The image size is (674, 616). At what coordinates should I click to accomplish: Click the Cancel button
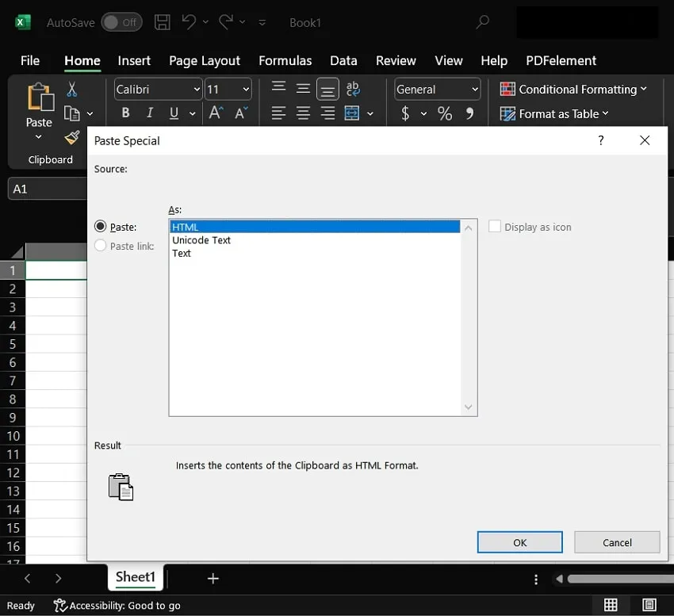pyautogui.click(x=617, y=542)
